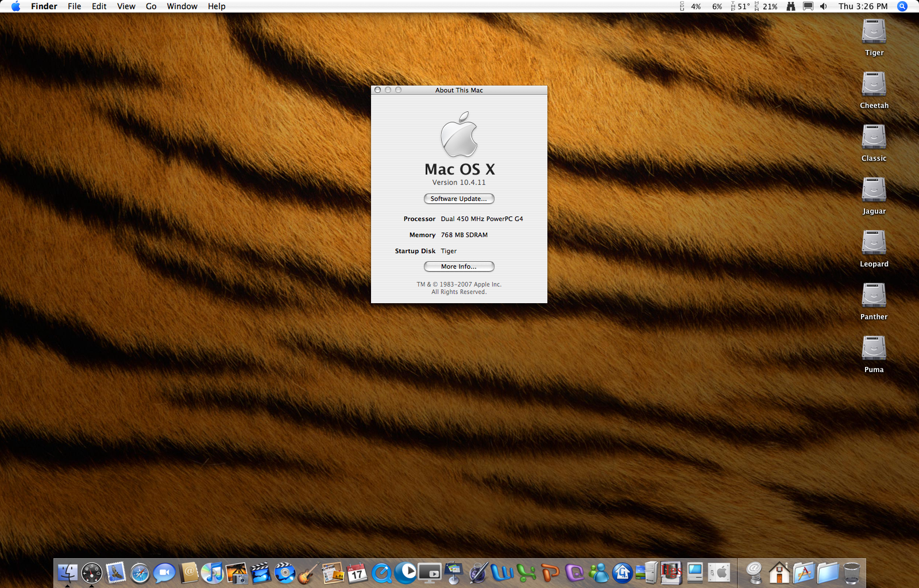Screen dimensions: 919x588
Task: Launch iTunes from the Dock
Action: [213, 572]
